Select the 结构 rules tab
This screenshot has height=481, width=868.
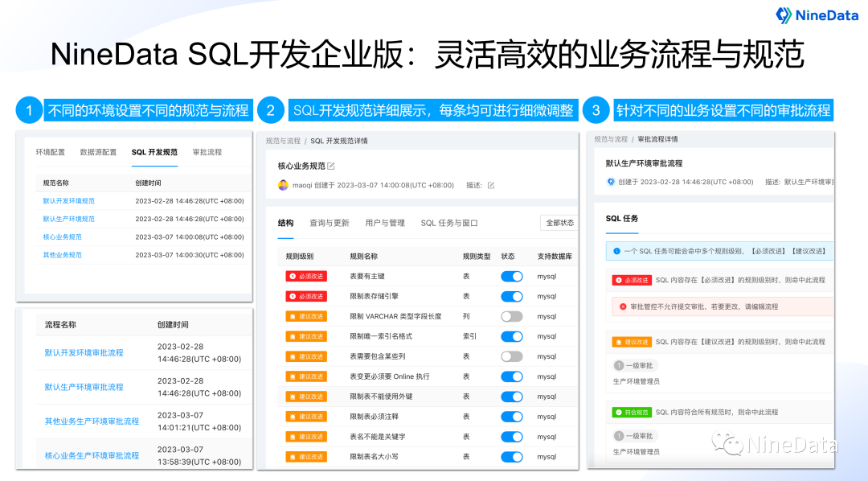pos(285,223)
